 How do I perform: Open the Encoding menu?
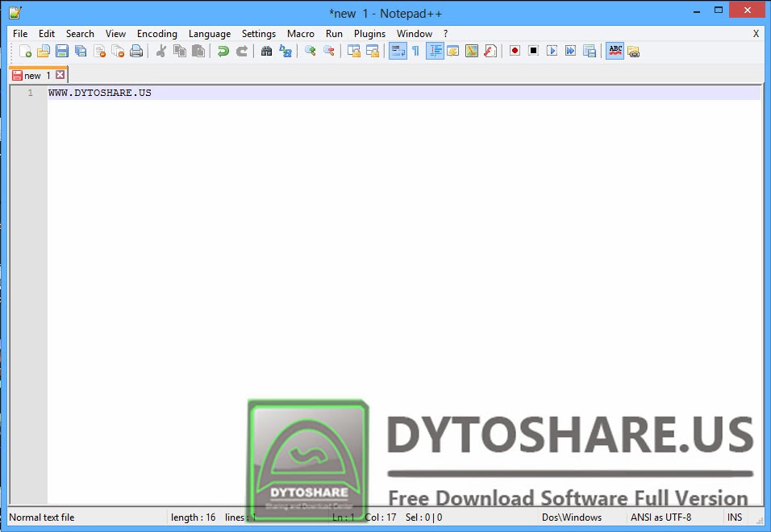(x=156, y=34)
